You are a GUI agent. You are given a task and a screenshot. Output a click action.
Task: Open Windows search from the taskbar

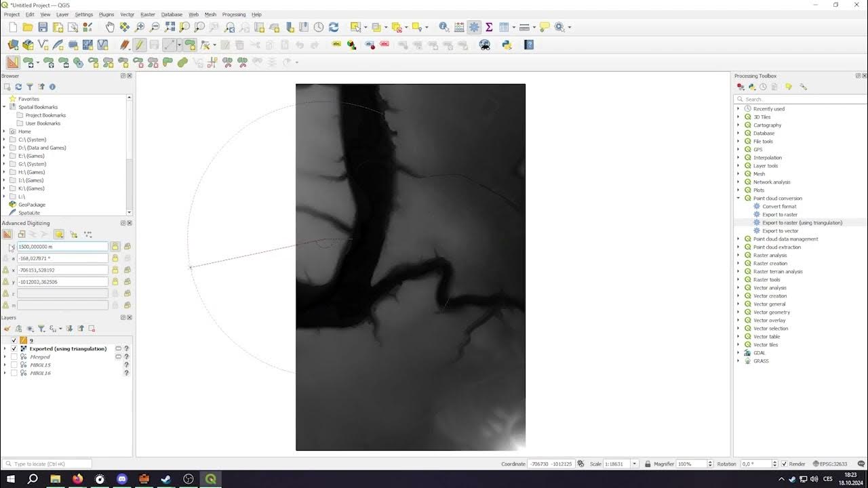(x=33, y=479)
